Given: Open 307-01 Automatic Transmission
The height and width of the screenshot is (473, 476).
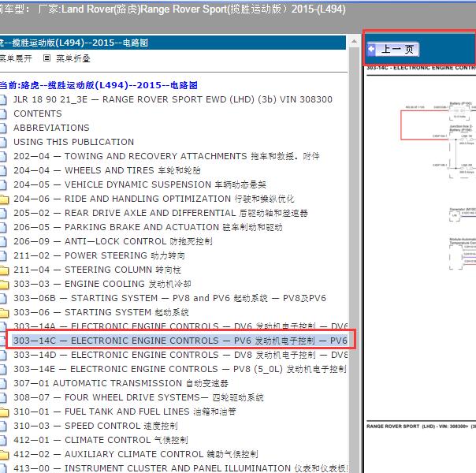Looking at the screenshot, I should [x=121, y=383].
